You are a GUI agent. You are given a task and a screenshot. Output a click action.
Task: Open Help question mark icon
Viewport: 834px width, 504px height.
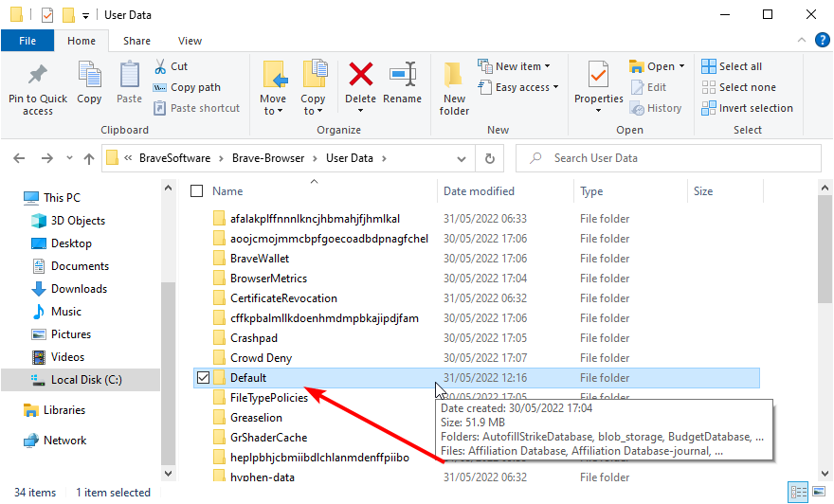823,41
